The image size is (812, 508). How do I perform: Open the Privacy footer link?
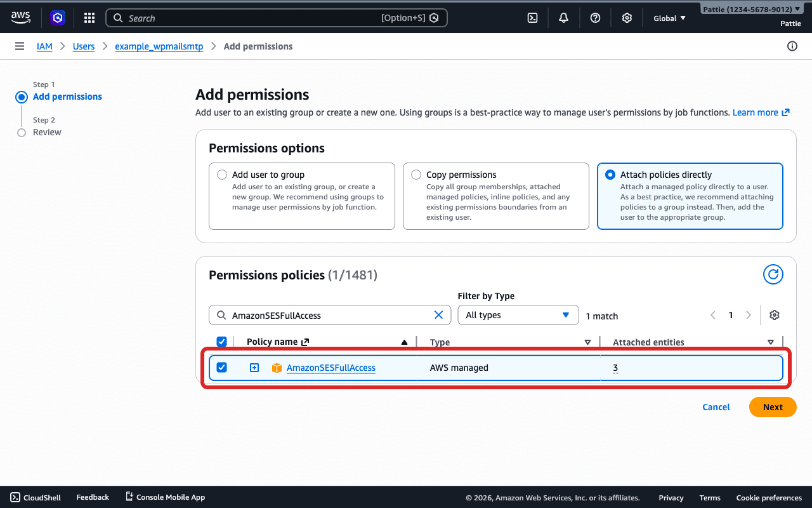(671, 498)
